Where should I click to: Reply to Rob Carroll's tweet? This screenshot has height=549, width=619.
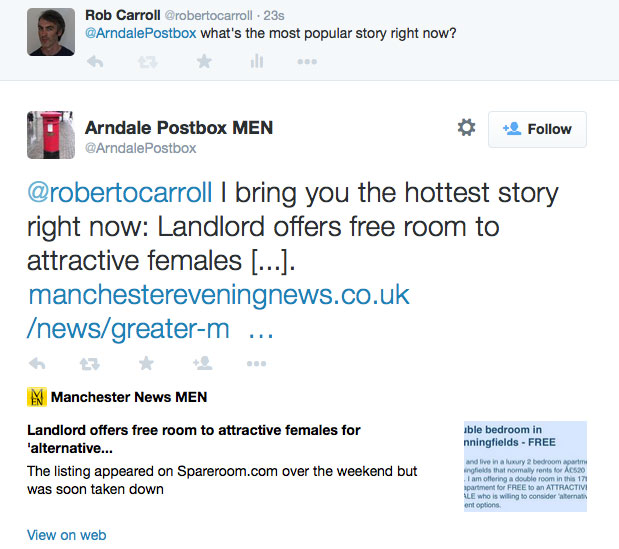pyautogui.click(x=95, y=62)
